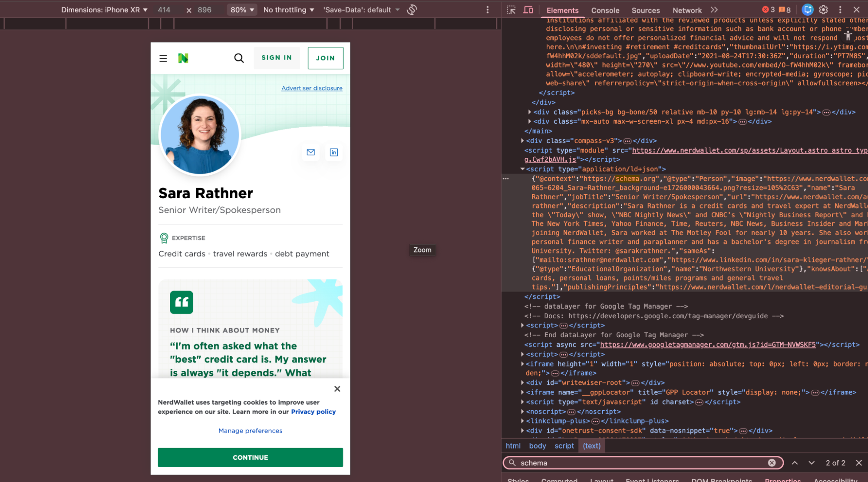Click the search magnifier on the page
Image resolution: width=868 pixels, height=482 pixels.
239,58
